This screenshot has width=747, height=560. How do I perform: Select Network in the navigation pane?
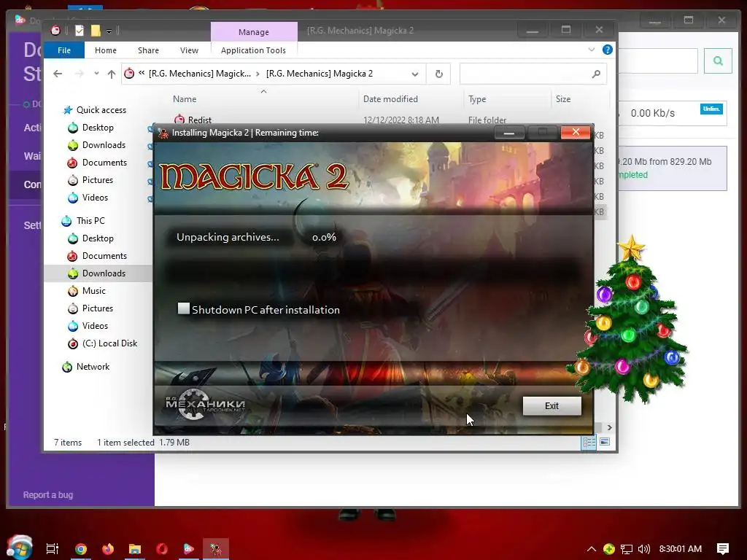point(93,367)
